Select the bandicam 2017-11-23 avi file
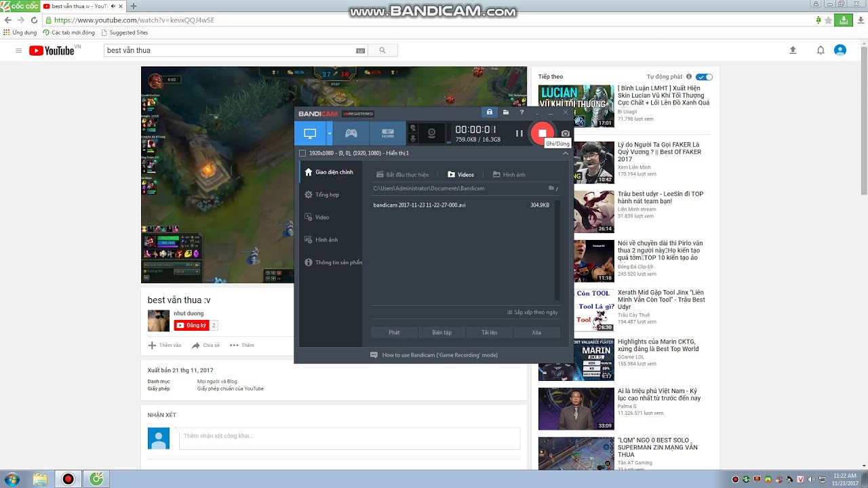This screenshot has height=488, width=868. click(x=462, y=205)
